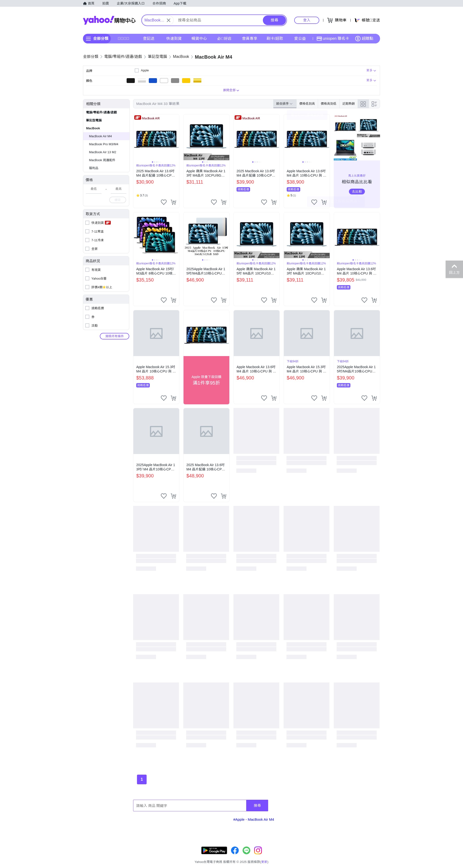463x868 pixels.
Task: Sort by 近期熱銷
Action: [348, 104]
